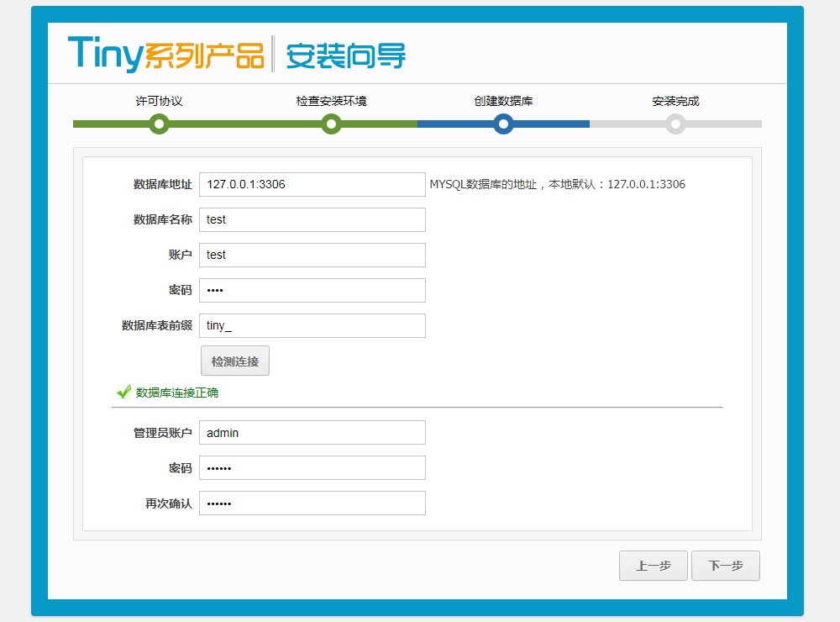
Task: Click the 再次确认 field label
Action: (169, 503)
